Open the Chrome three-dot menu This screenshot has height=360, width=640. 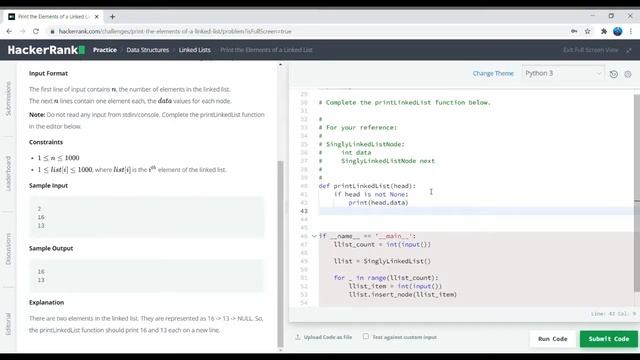tap(631, 31)
